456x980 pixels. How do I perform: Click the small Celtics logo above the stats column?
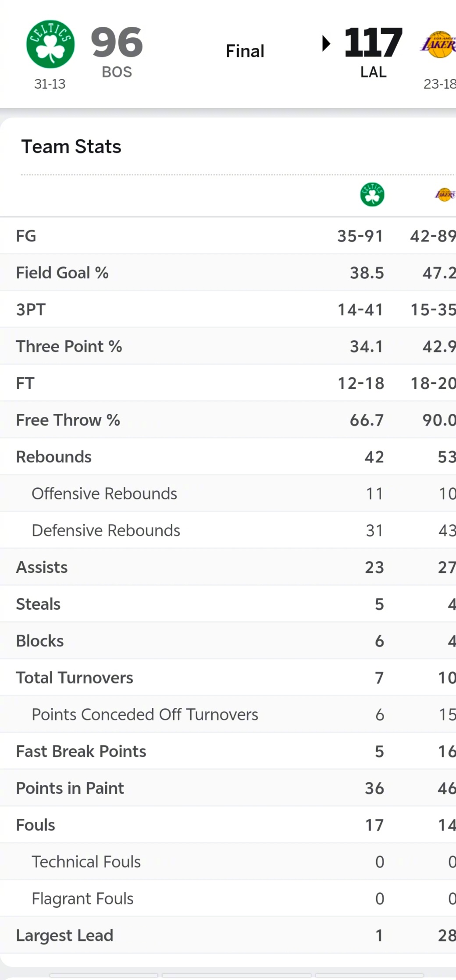(372, 195)
